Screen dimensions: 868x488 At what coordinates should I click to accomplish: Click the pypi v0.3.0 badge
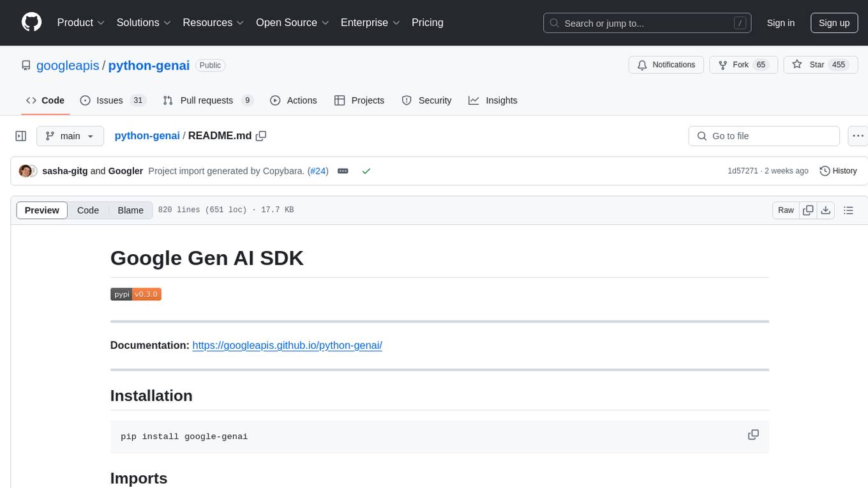[x=136, y=294]
